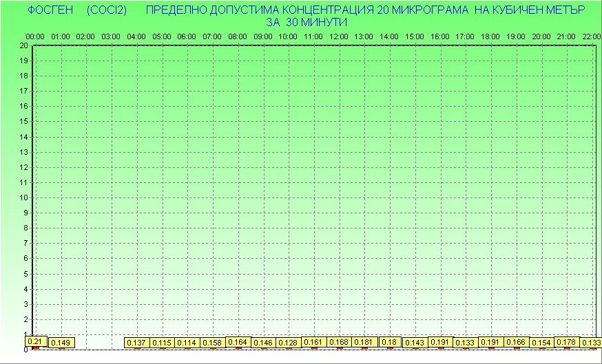Select the 21:00 time label
The image size is (602, 364).
coord(566,36)
